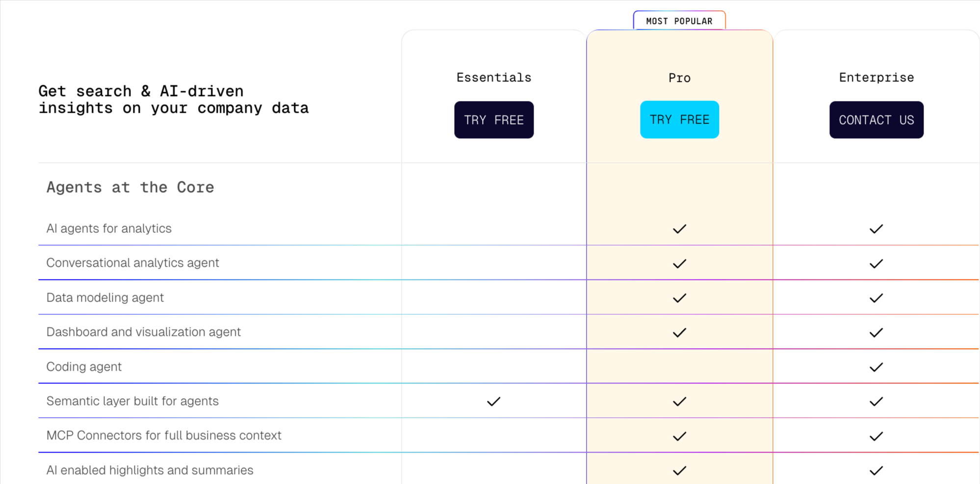The width and height of the screenshot is (980, 484).
Task: Click the Enterprise CONTACT US button
Action: click(x=876, y=120)
